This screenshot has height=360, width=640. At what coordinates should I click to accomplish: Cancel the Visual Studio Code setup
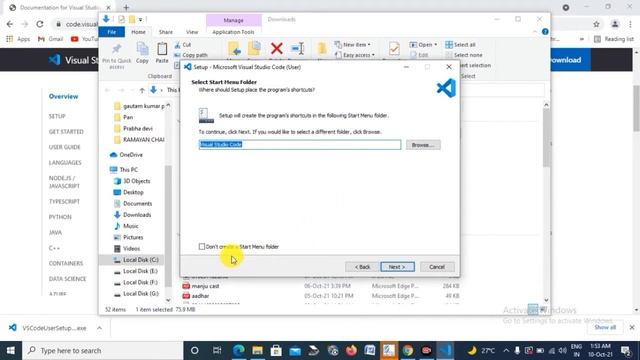point(437,267)
